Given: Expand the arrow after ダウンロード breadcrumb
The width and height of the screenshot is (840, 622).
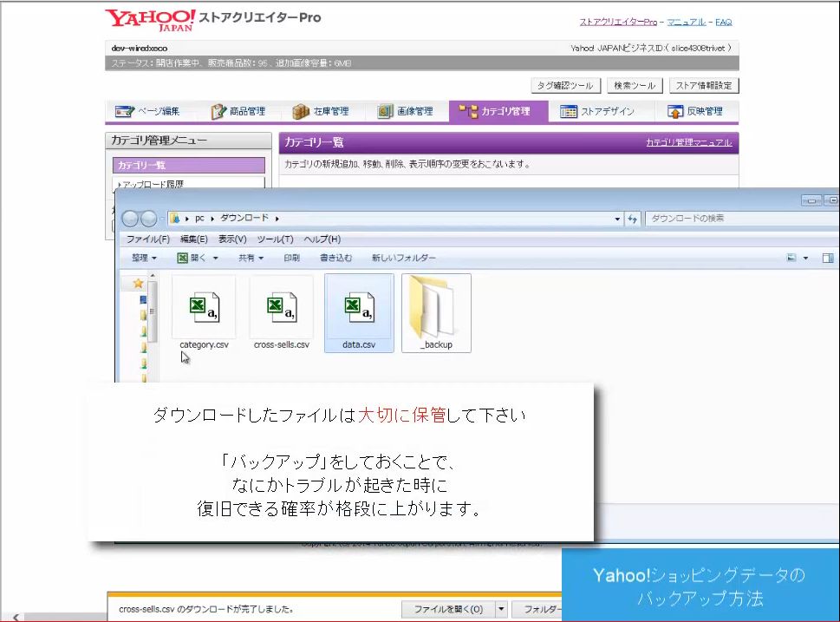Looking at the screenshot, I should (x=277, y=219).
